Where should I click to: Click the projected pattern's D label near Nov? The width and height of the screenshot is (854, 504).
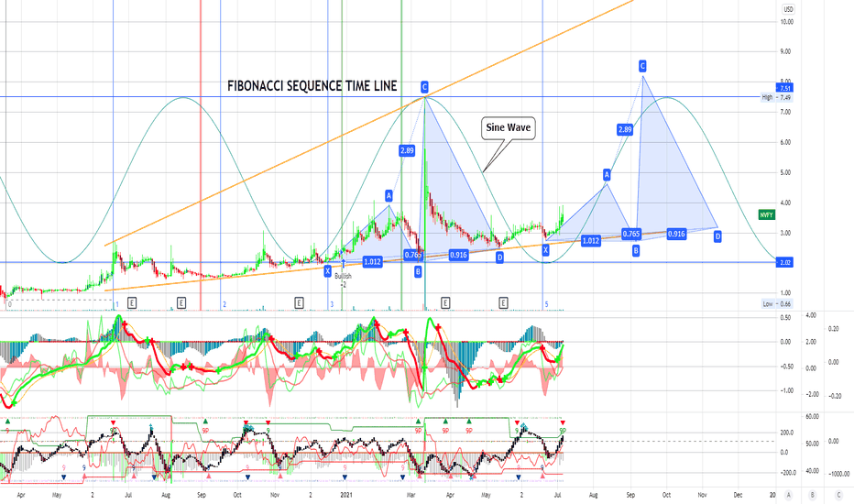click(x=717, y=236)
